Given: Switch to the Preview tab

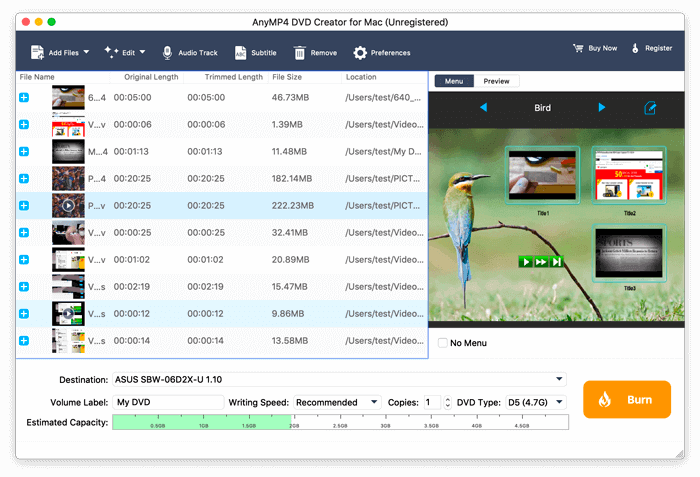Looking at the screenshot, I should coord(497,81).
